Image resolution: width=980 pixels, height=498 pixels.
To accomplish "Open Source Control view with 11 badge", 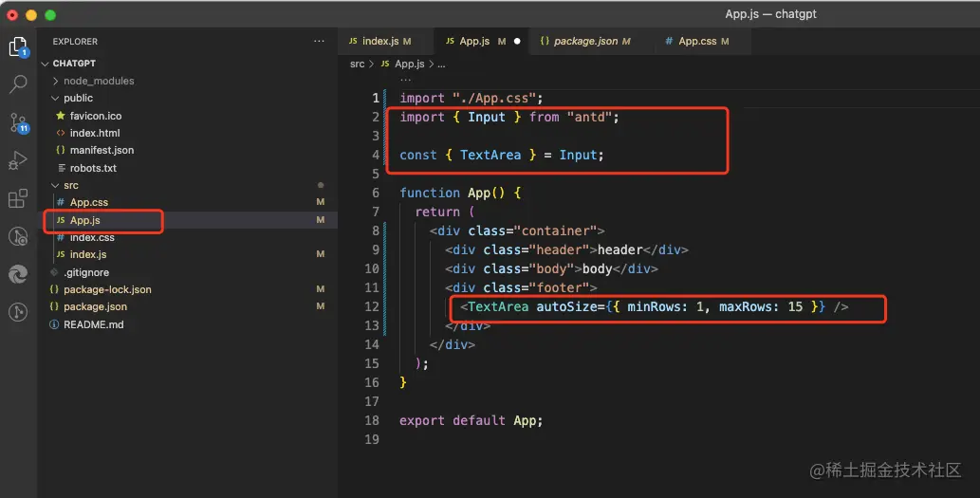I will tap(19, 123).
